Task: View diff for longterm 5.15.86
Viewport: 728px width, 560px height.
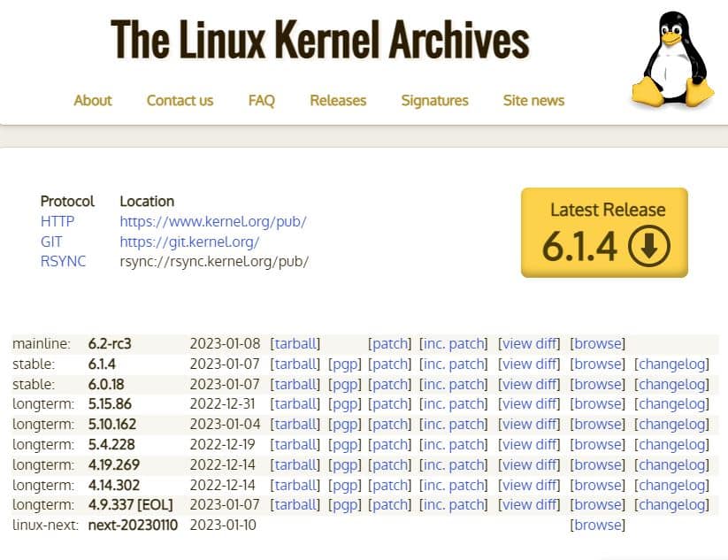Action: point(529,404)
